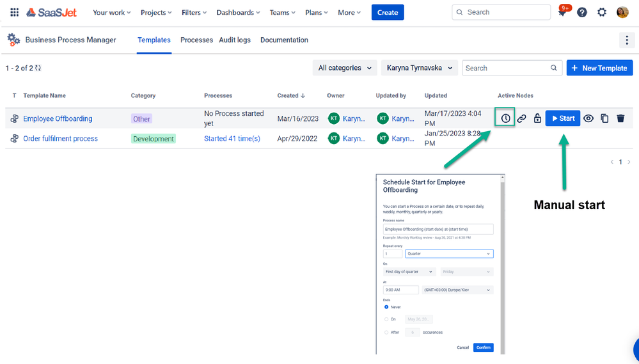Viewport: 639px width, 364px height.
Task: Open the Quarter repeat-unit dropdown in dialog
Action: tap(449, 253)
